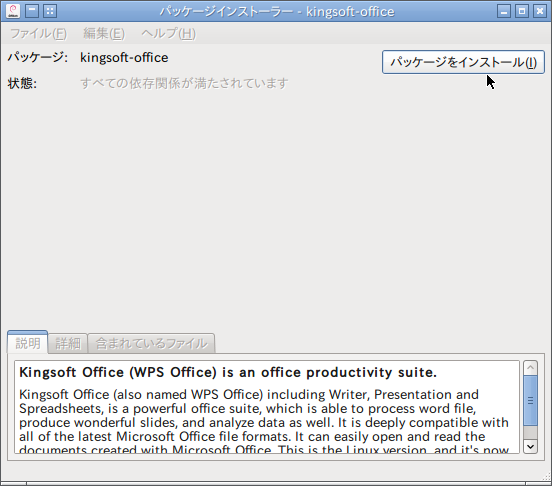Close the package installer window

(540, 11)
